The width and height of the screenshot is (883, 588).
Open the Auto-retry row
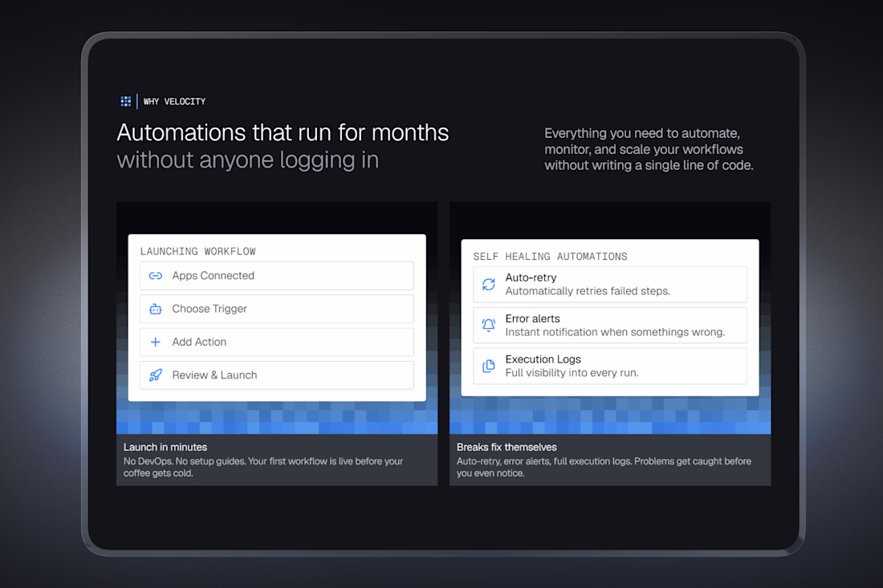coord(610,284)
